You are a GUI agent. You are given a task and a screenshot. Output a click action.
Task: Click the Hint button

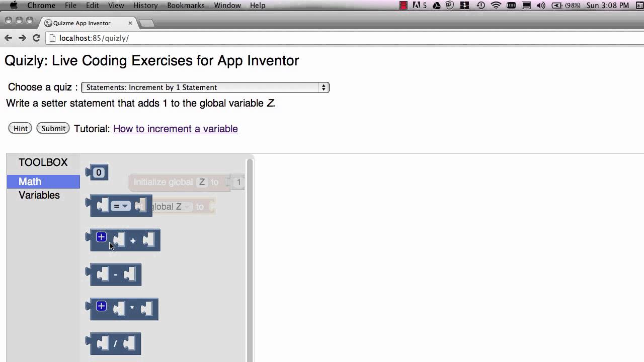[x=20, y=128]
